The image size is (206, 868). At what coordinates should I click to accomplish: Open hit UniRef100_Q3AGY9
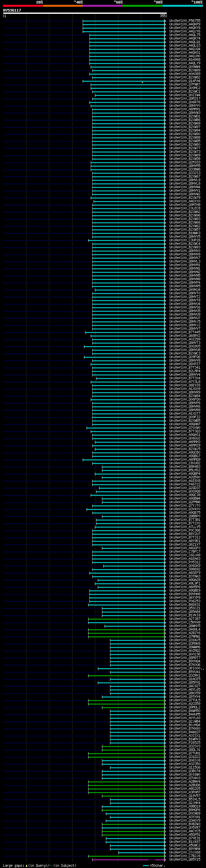(x=185, y=820)
